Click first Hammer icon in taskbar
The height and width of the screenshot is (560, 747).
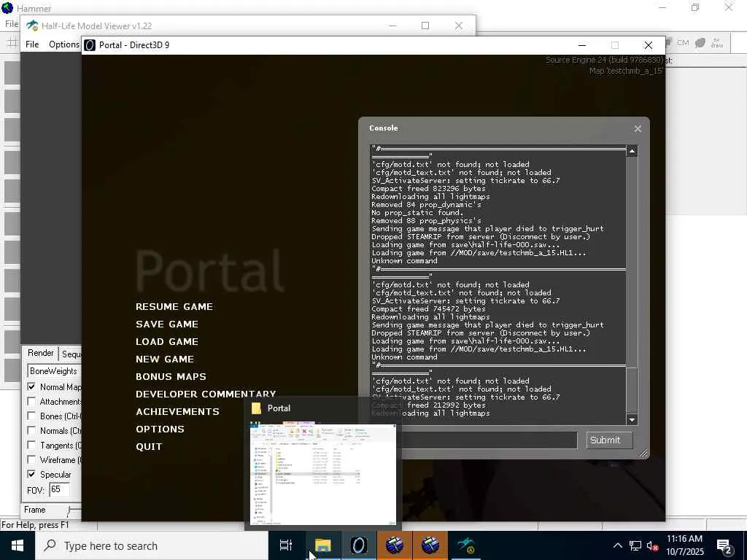(x=395, y=545)
